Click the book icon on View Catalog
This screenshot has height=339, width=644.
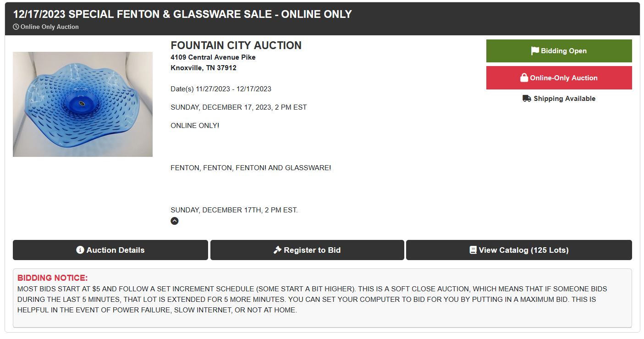pos(473,250)
